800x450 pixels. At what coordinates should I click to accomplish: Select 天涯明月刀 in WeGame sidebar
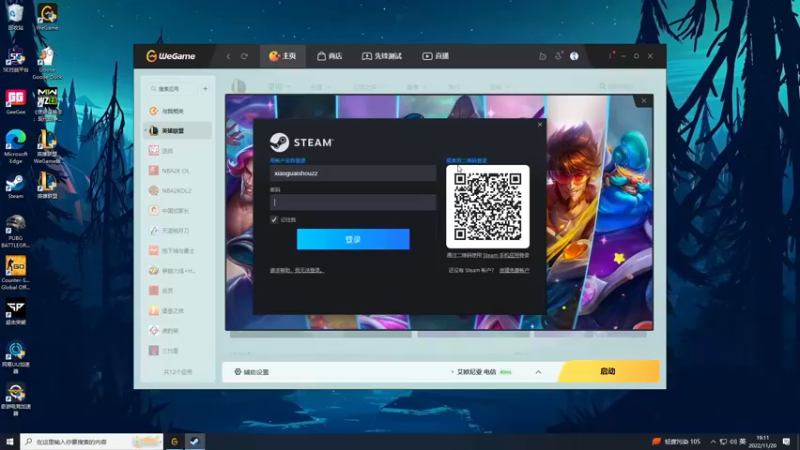point(178,231)
